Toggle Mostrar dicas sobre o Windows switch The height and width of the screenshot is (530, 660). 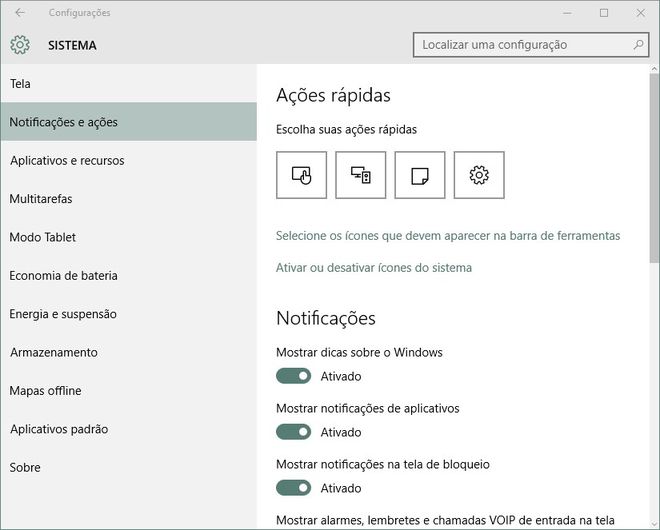[293, 376]
